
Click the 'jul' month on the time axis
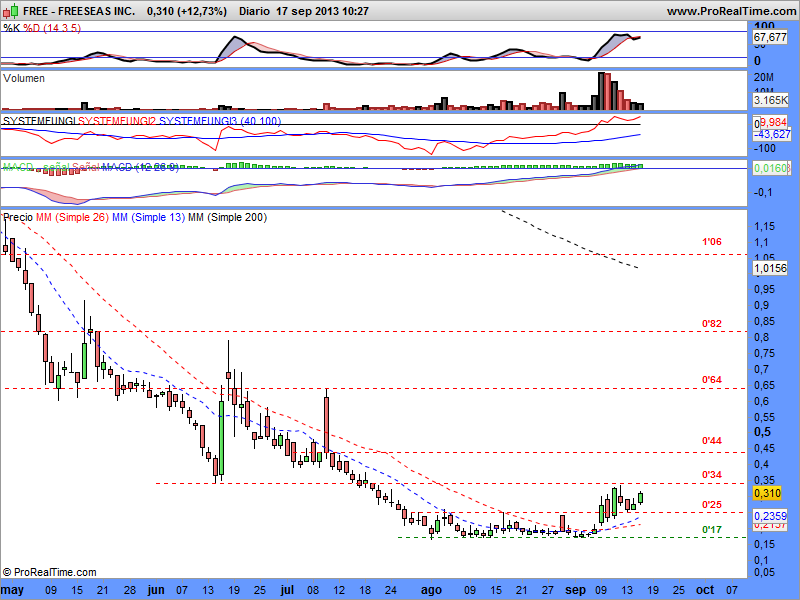[287, 590]
